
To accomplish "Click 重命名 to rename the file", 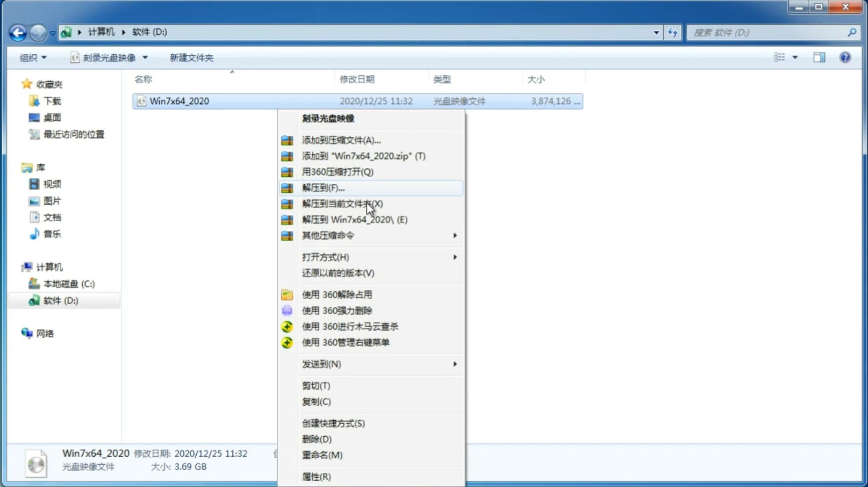I will coord(322,455).
